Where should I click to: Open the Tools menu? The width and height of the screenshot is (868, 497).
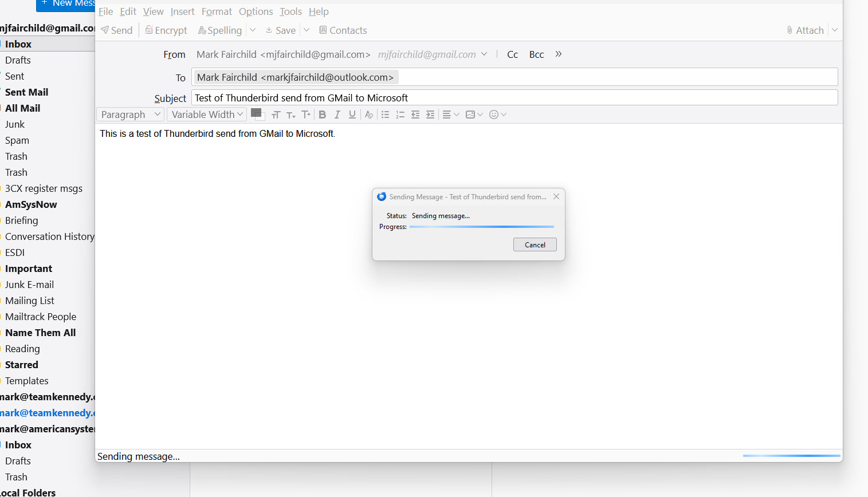pos(291,11)
